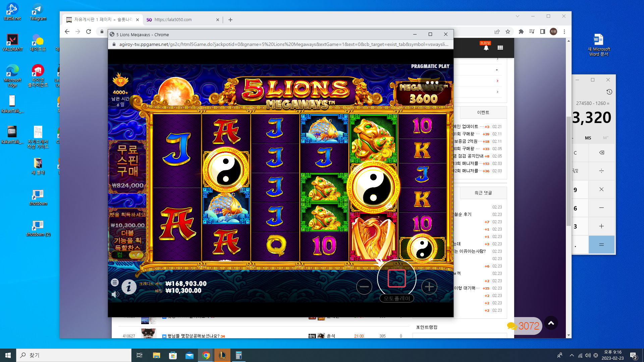
Task: Close the 자유게시판 browser tab
Action: (x=138, y=20)
